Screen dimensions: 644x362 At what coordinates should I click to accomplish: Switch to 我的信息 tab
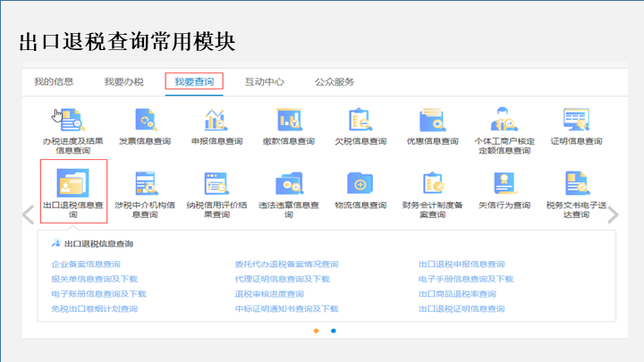54,81
